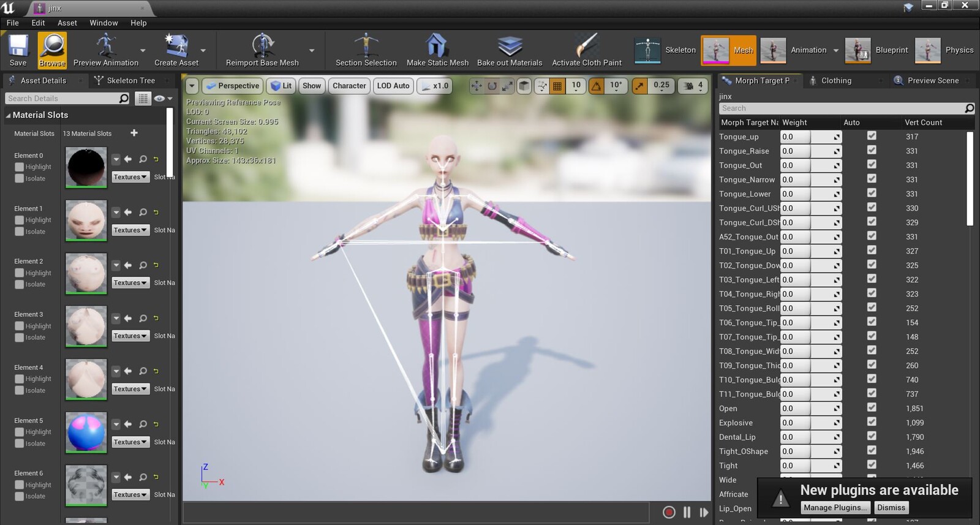Image resolution: width=980 pixels, height=525 pixels.
Task: Collapse the Material Slots section
Action: click(9, 115)
